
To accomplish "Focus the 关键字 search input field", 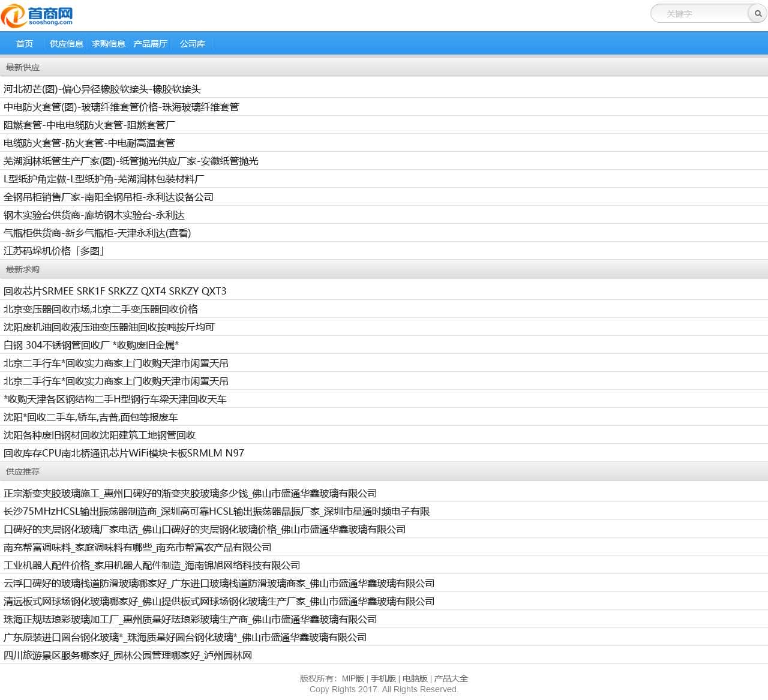I will 700,13.
